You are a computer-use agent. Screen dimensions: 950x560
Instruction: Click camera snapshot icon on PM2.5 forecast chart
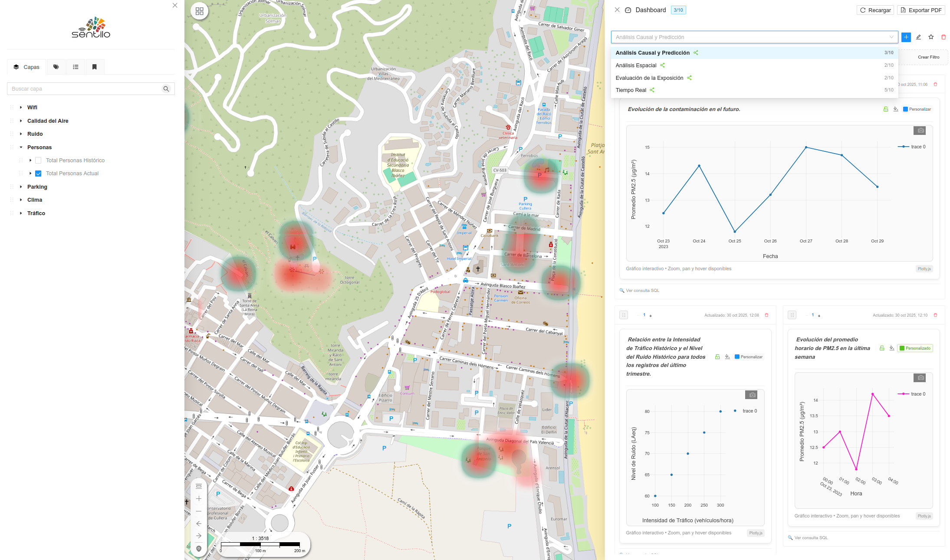click(919, 131)
